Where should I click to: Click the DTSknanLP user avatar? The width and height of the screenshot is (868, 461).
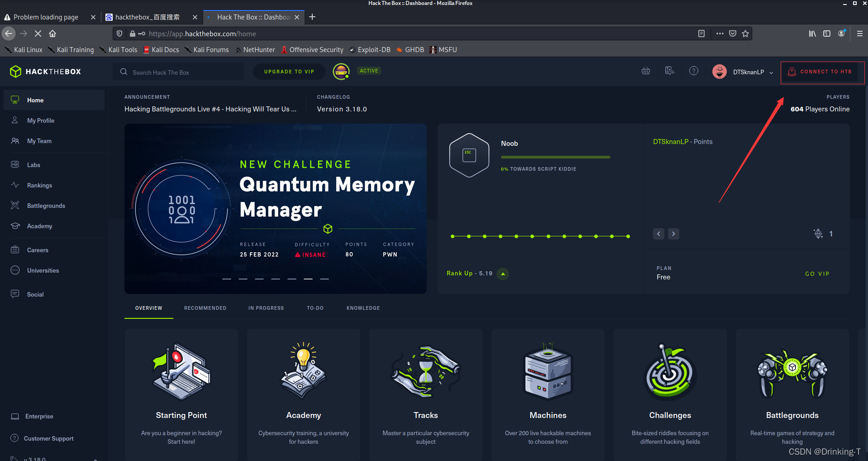720,72
